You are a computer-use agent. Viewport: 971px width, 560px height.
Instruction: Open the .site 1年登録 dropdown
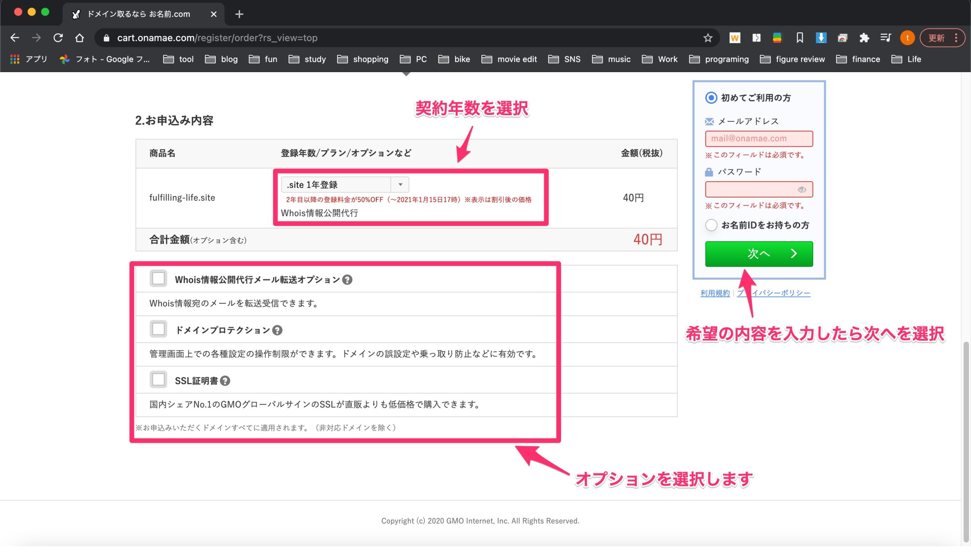tap(345, 185)
